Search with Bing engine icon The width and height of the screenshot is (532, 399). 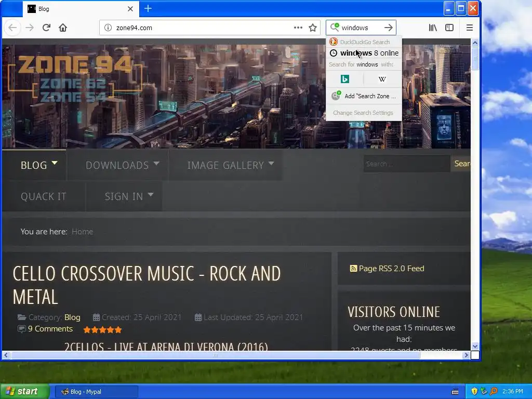tap(345, 79)
